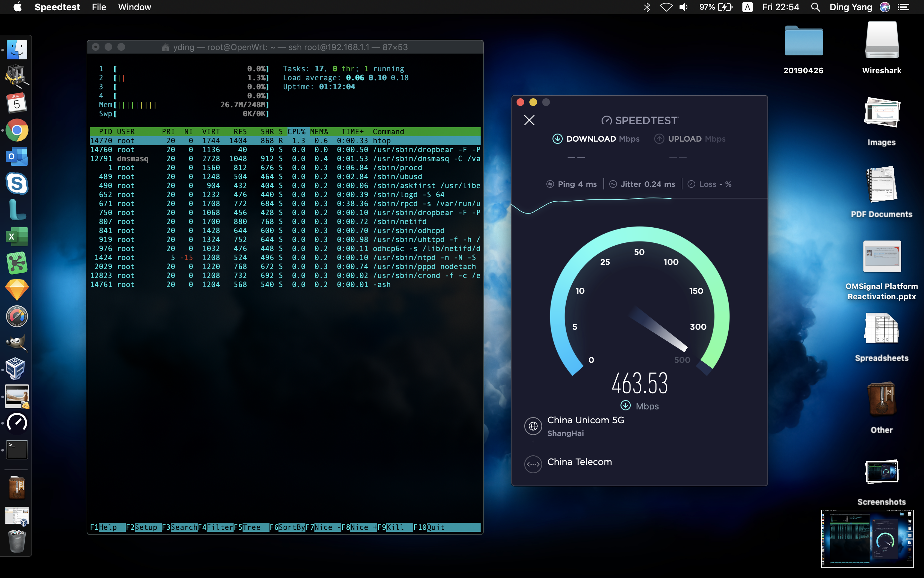924x578 pixels.
Task: Open Finder from the dock
Action: pos(17,50)
